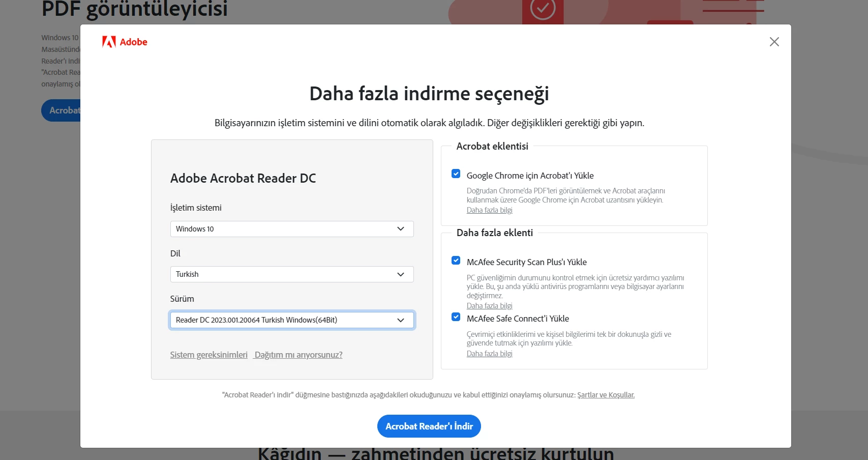Open Daha fazla bilgi under McAfee Security Scan
The width and height of the screenshot is (868, 460).
(489, 306)
